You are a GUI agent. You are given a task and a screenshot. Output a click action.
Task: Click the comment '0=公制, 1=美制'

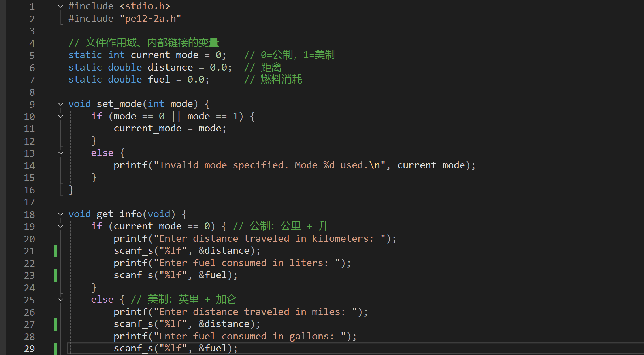[298, 55]
